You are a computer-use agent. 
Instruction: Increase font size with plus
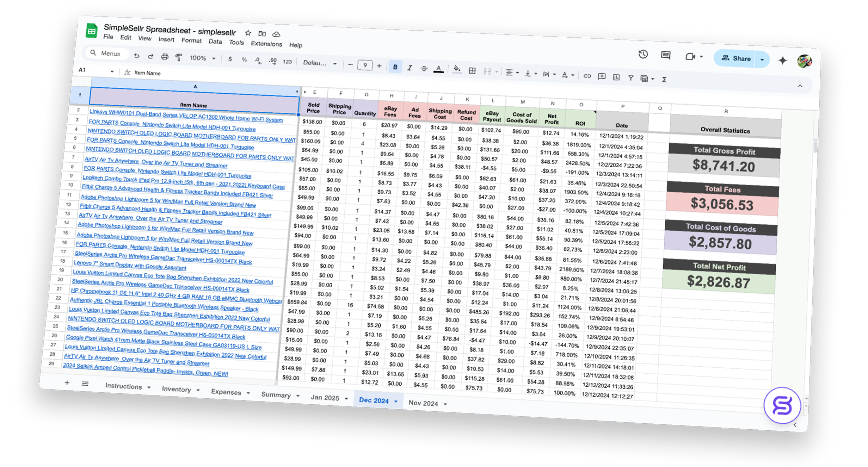coord(379,66)
